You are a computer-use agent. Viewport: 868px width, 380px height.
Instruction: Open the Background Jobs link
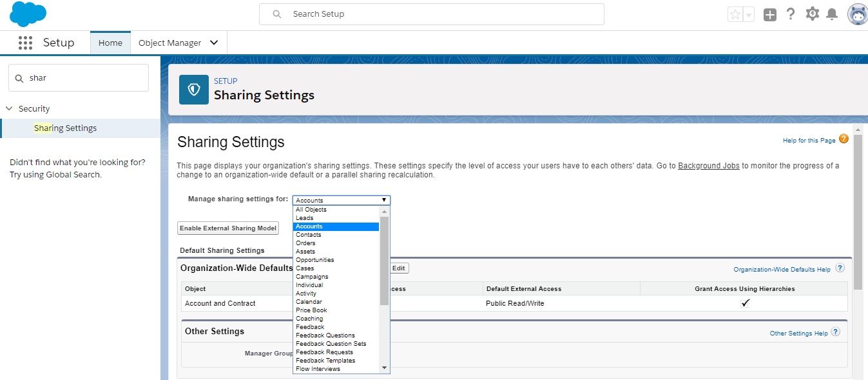tap(708, 165)
